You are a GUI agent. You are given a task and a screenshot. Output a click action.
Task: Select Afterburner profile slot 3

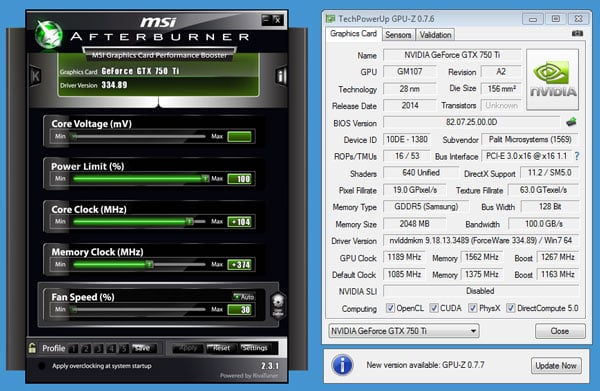(x=99, y=348)
